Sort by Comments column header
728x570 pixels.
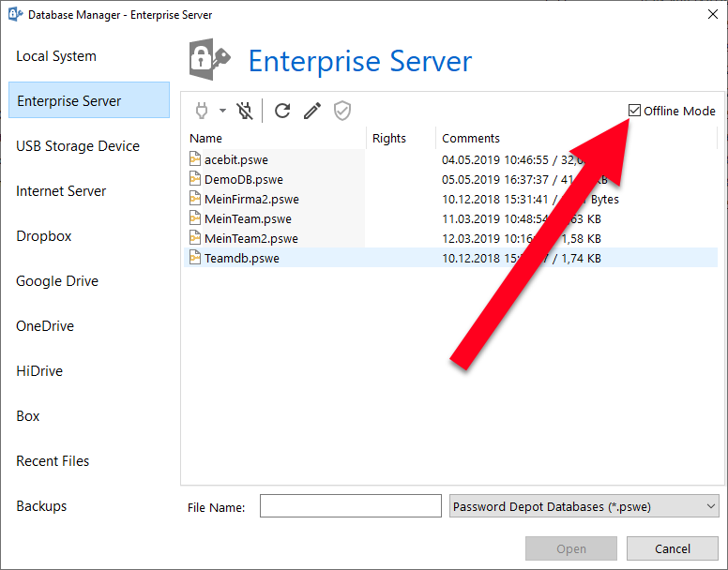point(577,138)
